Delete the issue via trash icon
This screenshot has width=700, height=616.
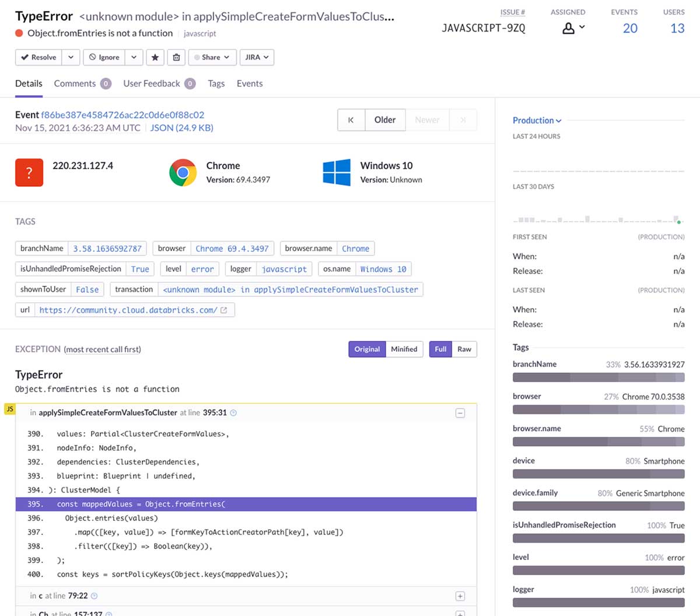(176, 57)
